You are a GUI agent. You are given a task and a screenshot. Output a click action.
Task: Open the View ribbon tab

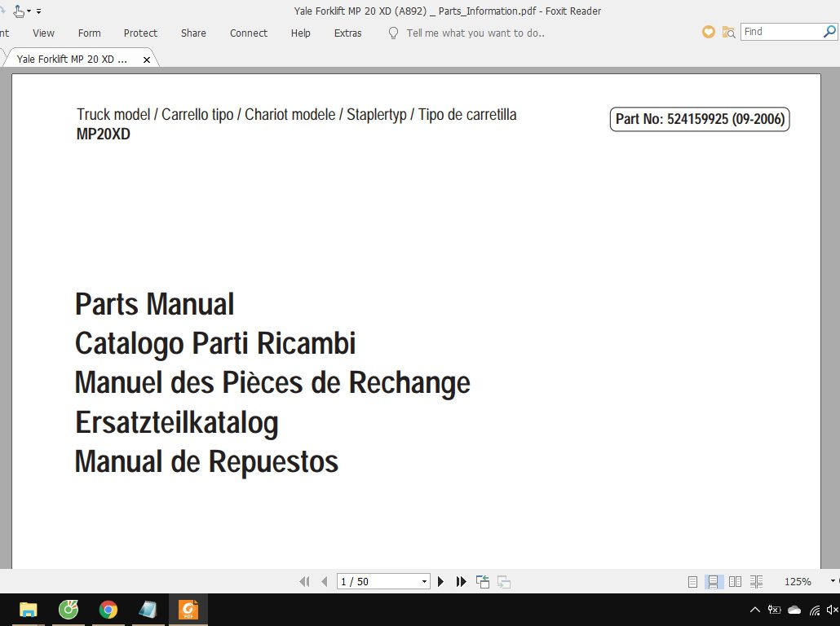43,33
